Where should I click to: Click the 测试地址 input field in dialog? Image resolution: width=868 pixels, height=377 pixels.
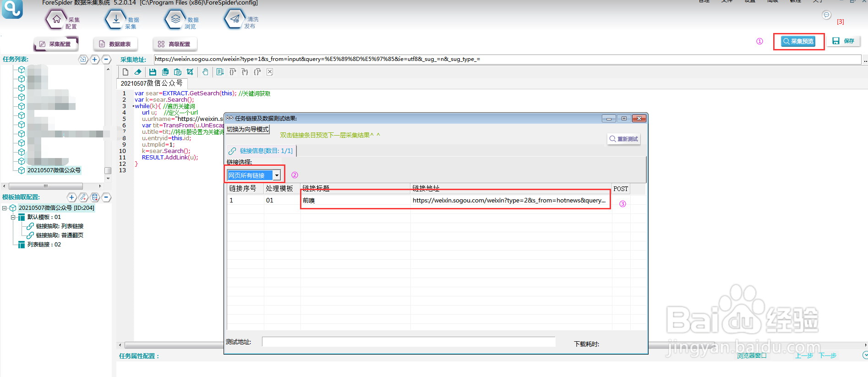coord(409,342)
